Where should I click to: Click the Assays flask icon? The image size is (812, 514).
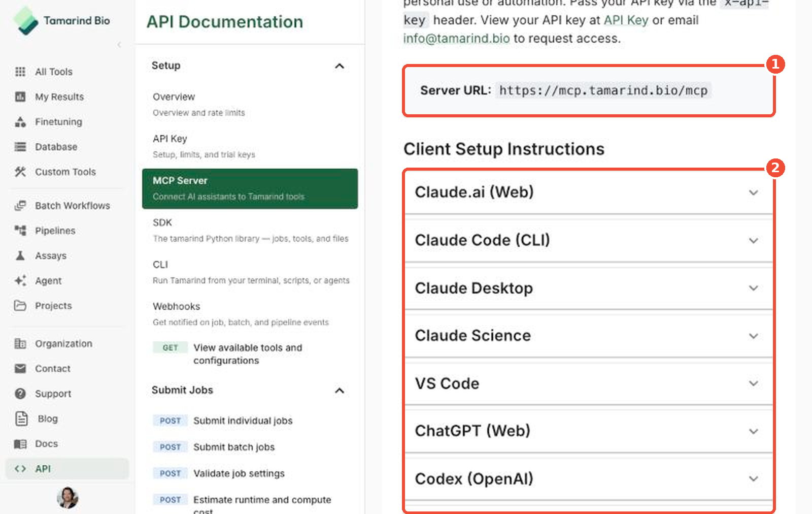[20, 255]
